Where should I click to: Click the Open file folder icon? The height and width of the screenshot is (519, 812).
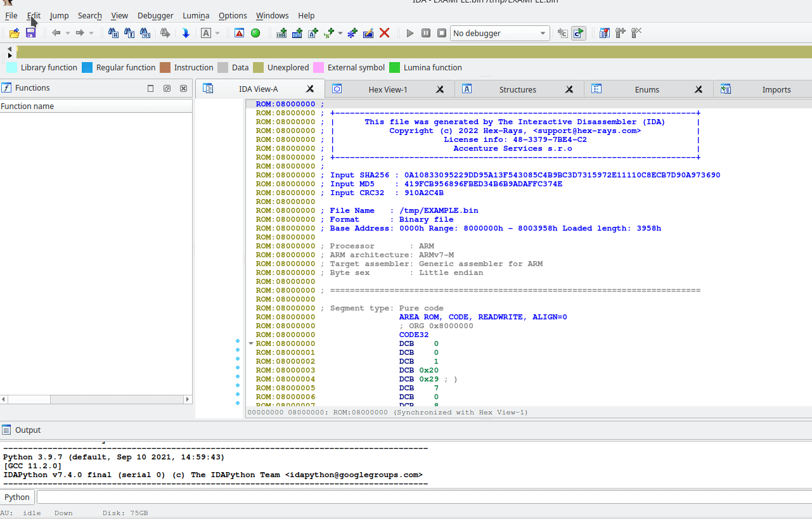pyautogui.click(x=14, y=33)
